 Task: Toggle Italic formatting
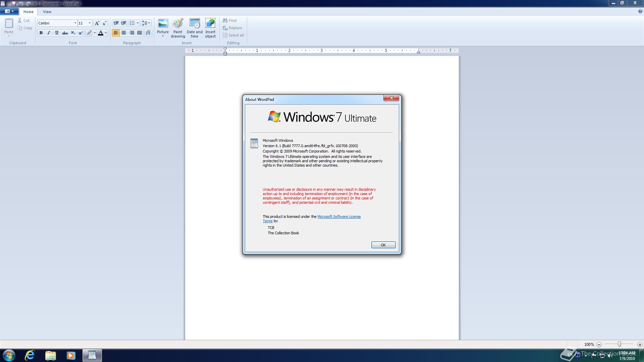[x=49, y=33]
